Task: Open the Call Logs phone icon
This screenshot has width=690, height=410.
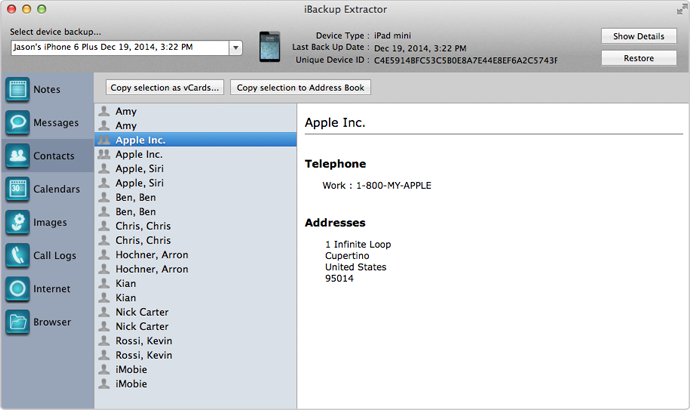Action: (x=18, y=255)
